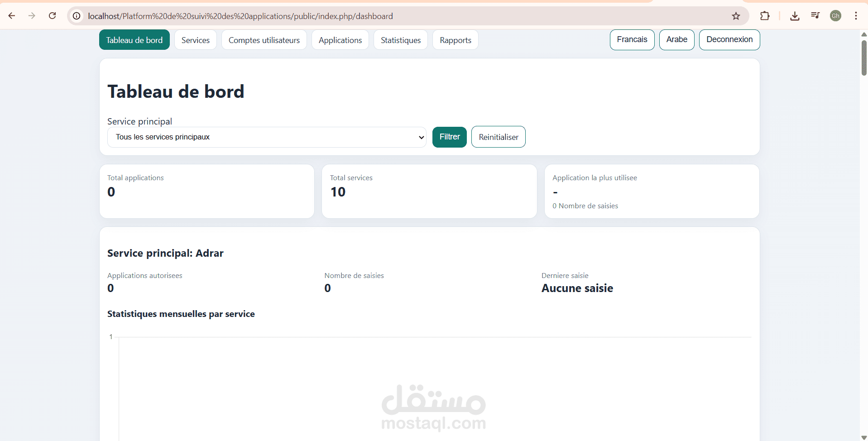Reload the dashboard page
Viewport: 868px width, 441px height.
click(x=52, y=16)
